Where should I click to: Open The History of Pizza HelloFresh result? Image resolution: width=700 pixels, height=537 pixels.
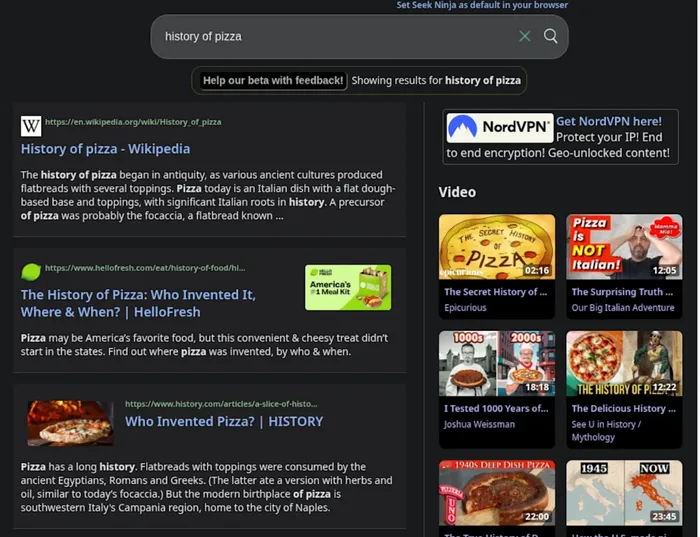(138, 303)
